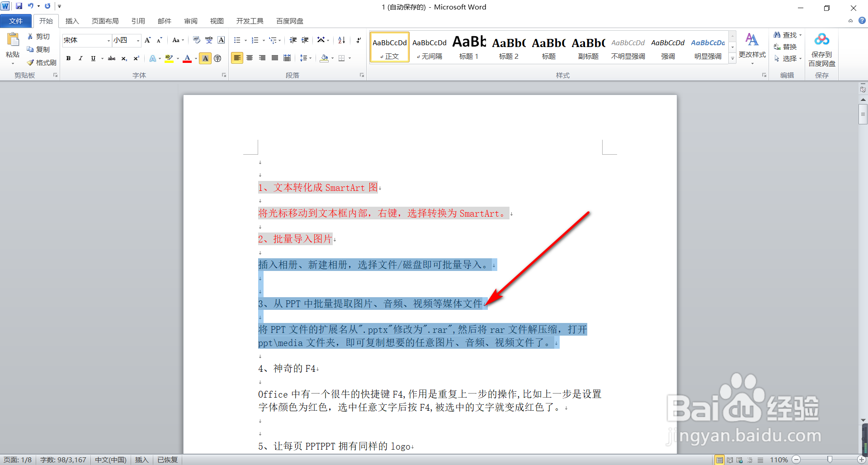The width and height of the screenshot is (868, 465).
Task: Click the vertical scrollbar thumb
Action: pos(863,114)
